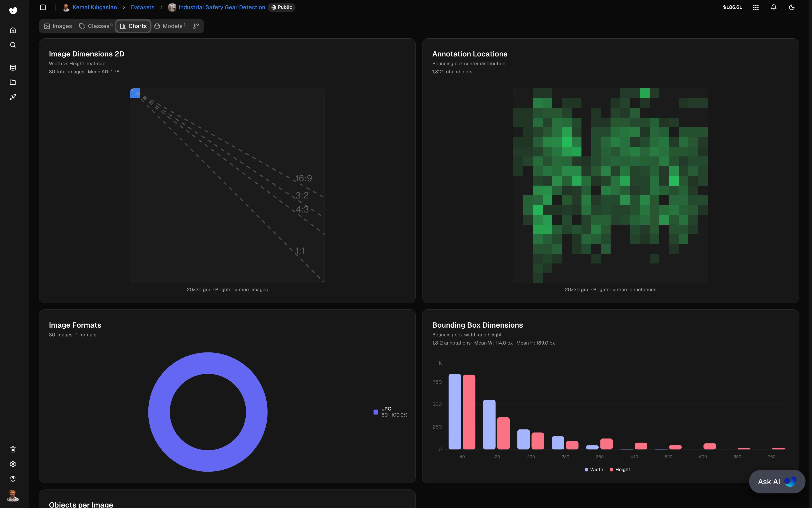Click the Height bar at 600

coord(710,446)
